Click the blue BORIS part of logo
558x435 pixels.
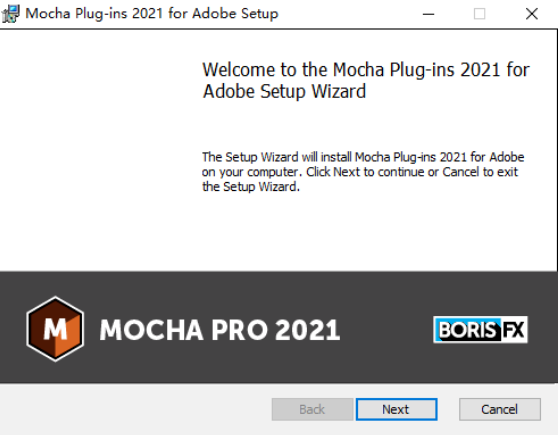click(467, 330)
